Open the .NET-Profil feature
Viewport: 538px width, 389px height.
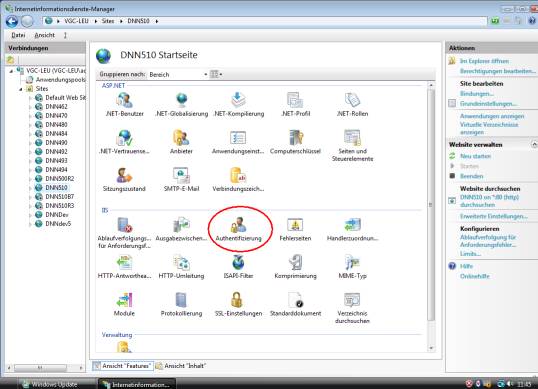click(x=295, y=105)
